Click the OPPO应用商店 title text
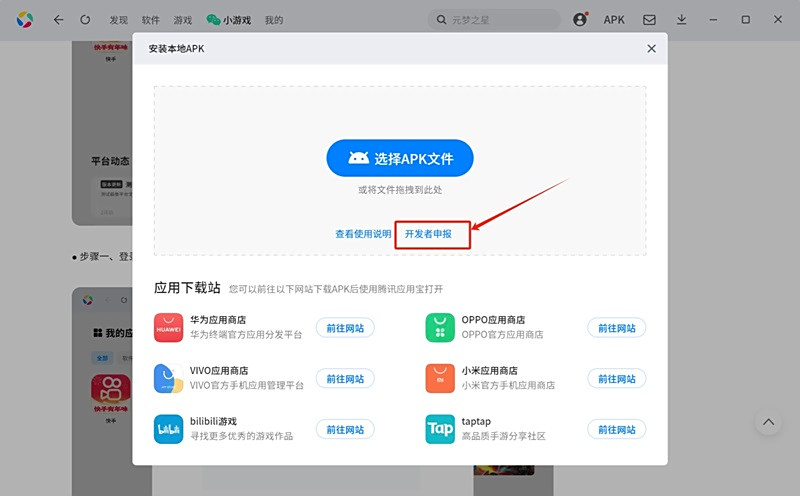Image resolution: width=800 pixels, height=496 pixels. click(x=493, y=320)
